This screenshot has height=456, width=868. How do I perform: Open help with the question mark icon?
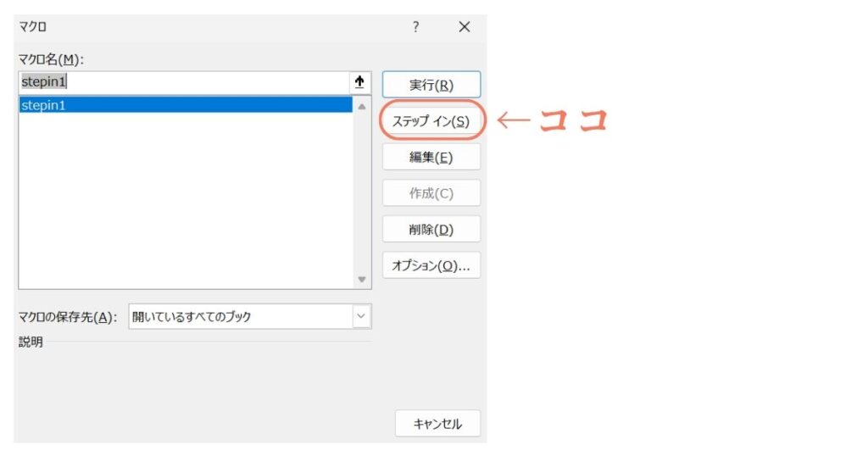pos(415,27)
